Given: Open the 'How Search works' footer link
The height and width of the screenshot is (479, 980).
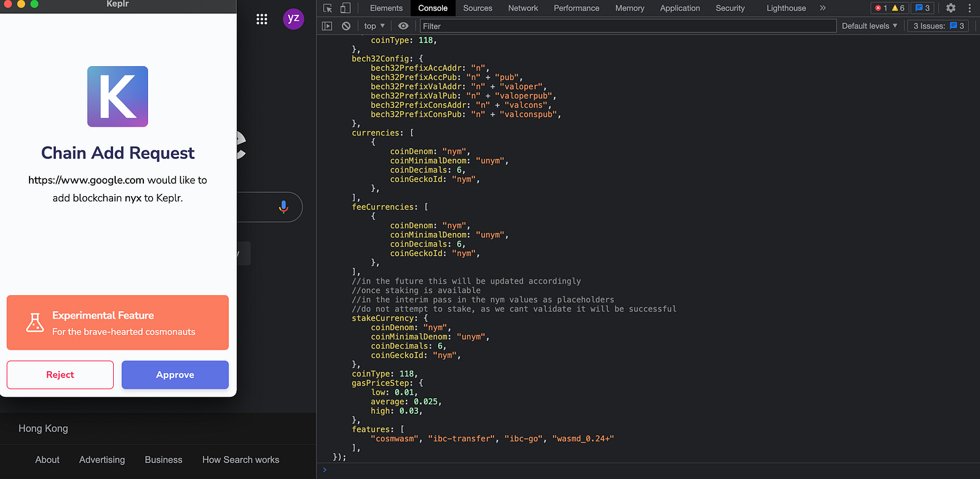Looking at the screenshot, I should click(240, 459).
